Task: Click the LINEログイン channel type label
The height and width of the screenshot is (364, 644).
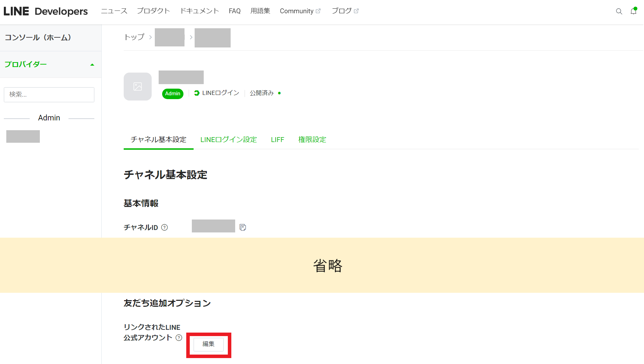Action: tap(217, 93)
